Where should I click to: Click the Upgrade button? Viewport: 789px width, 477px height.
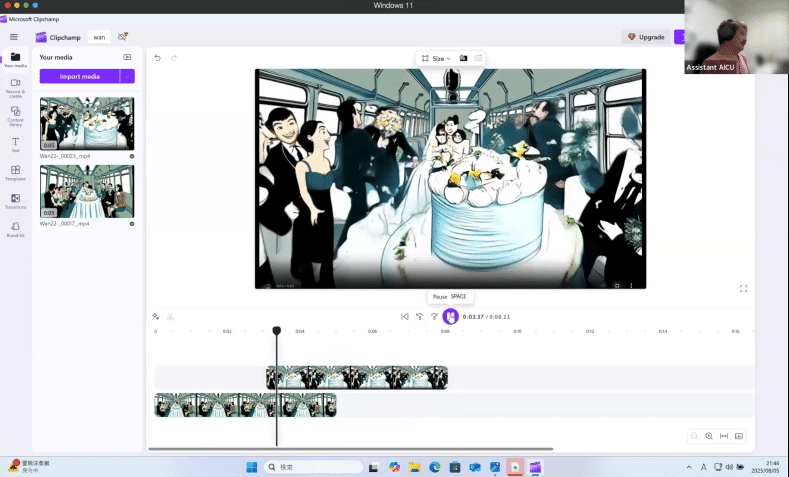(x=646, y=37)
